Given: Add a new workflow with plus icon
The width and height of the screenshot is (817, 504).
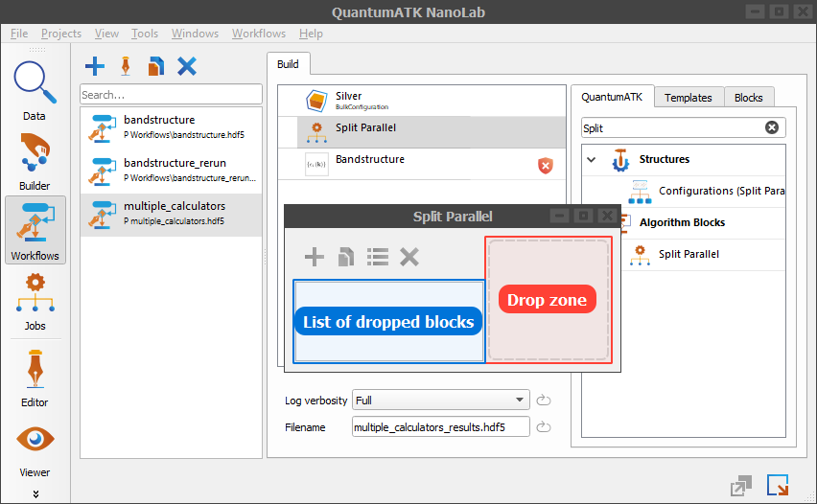Looking at the screenshot, I should [95, 66].
